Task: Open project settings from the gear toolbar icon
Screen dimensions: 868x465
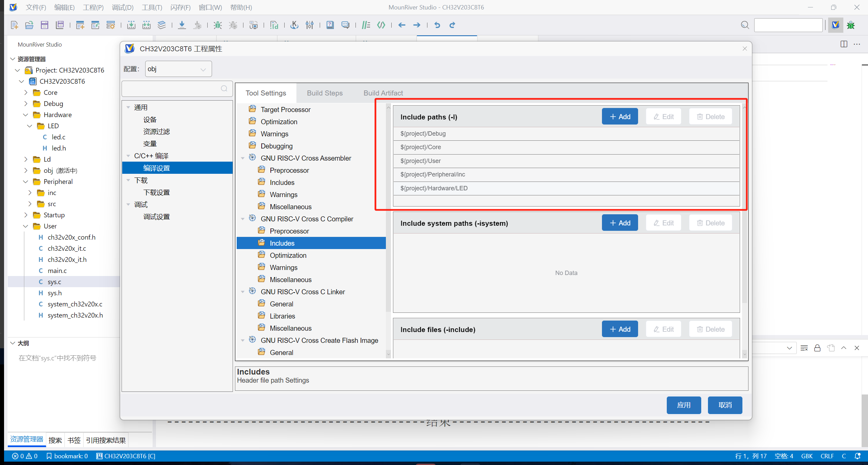Action: [110, 25]
